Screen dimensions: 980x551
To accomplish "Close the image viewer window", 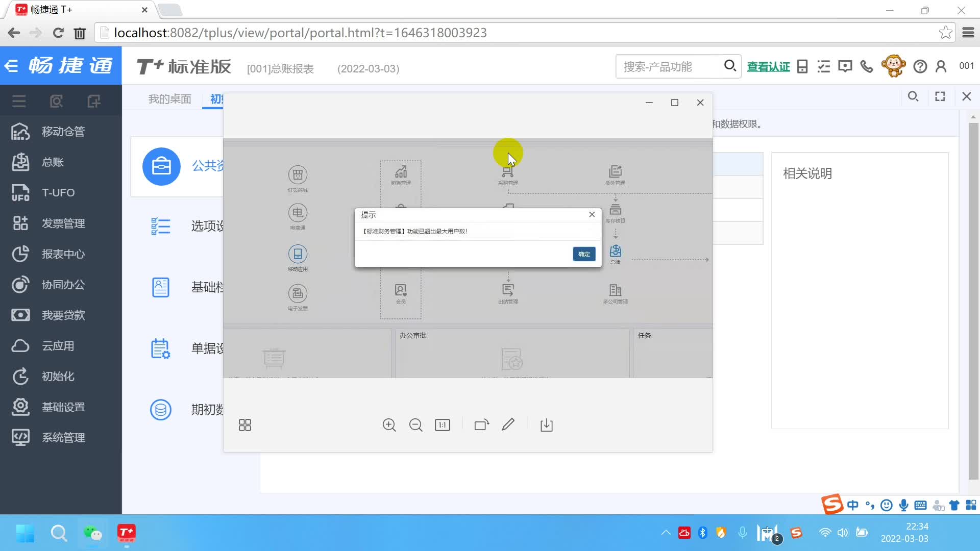I will click(700, 103).
